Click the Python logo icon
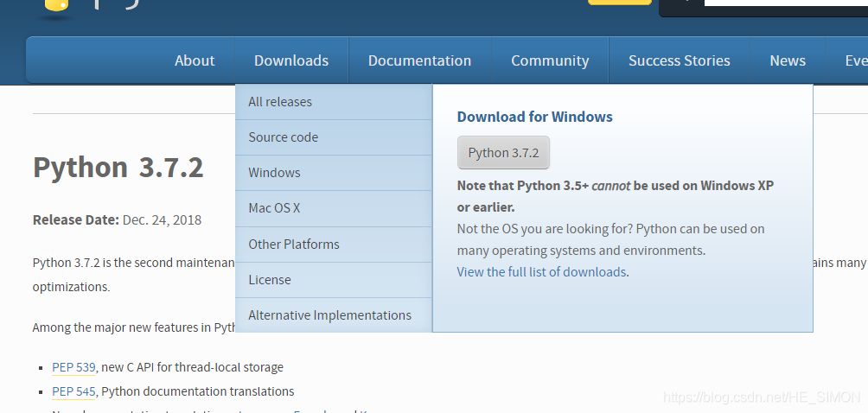Image resolution: width=868 pixels, height=413 pixels. 55,7
